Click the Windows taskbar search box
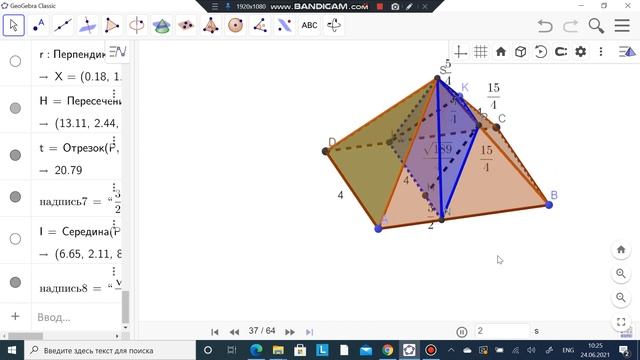 [110, 350]
